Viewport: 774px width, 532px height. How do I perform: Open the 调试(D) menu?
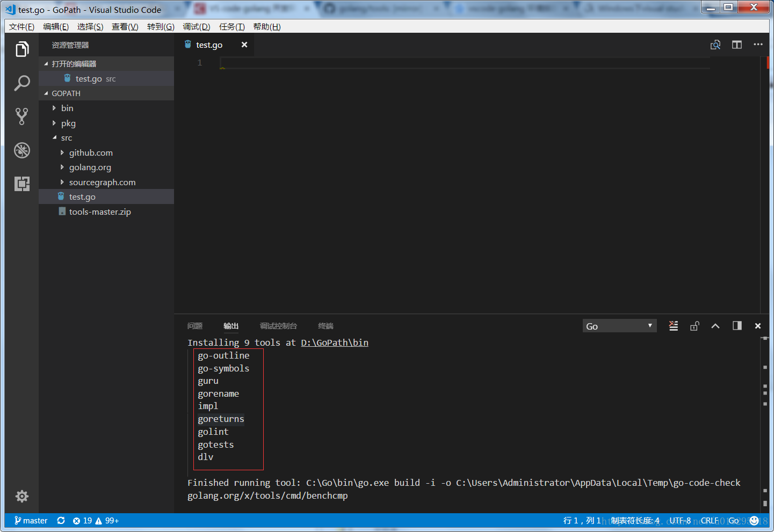(197, 27)
